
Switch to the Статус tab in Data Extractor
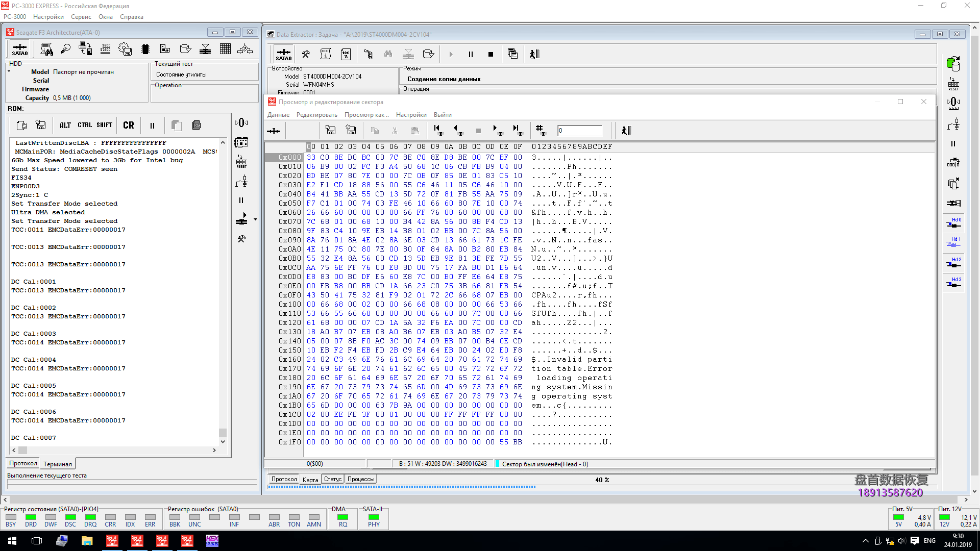pyautogui.click(x=333, y=479)
